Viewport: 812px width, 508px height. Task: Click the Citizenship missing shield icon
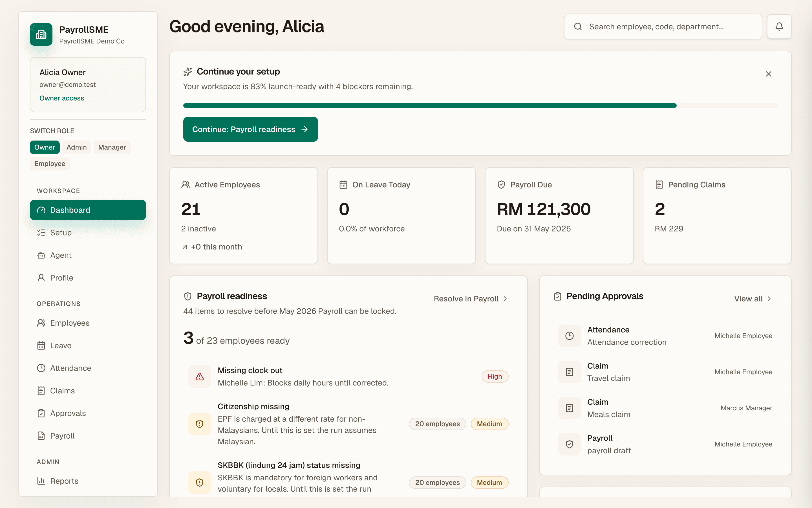coord(200,424)
